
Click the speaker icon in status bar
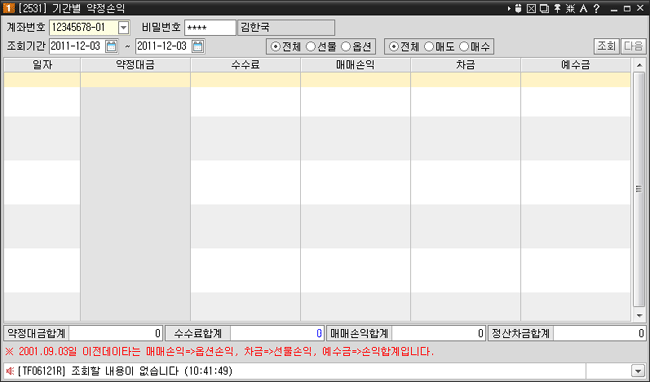coord(10,371)
